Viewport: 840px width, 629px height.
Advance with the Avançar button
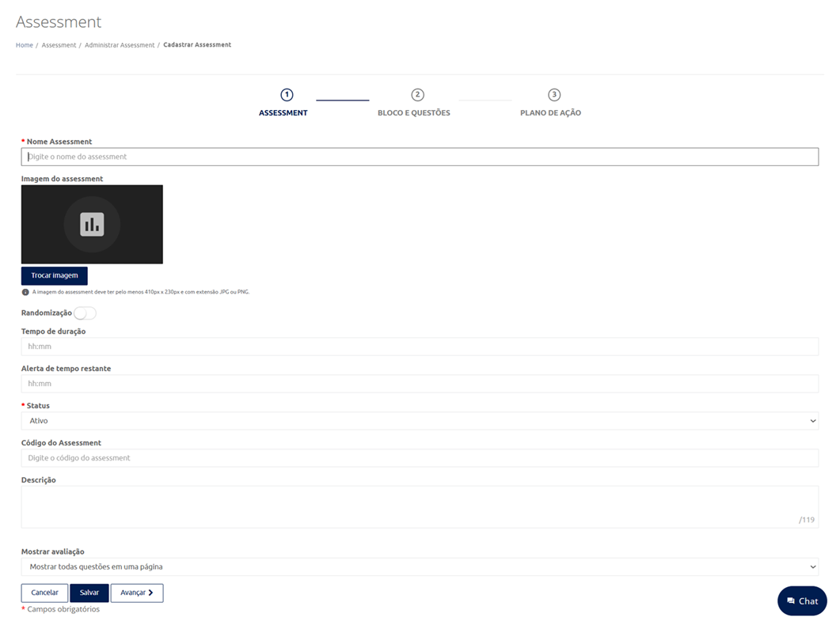click(137, 593)
